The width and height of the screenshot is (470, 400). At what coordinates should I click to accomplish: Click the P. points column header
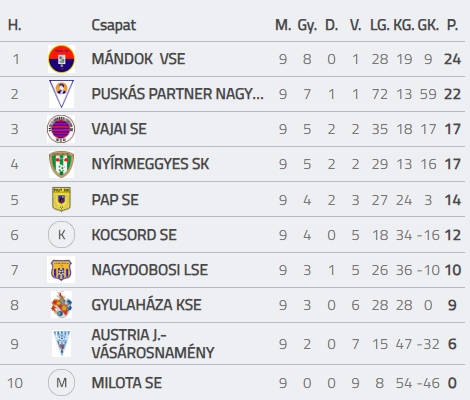click(x=452, y=25)
